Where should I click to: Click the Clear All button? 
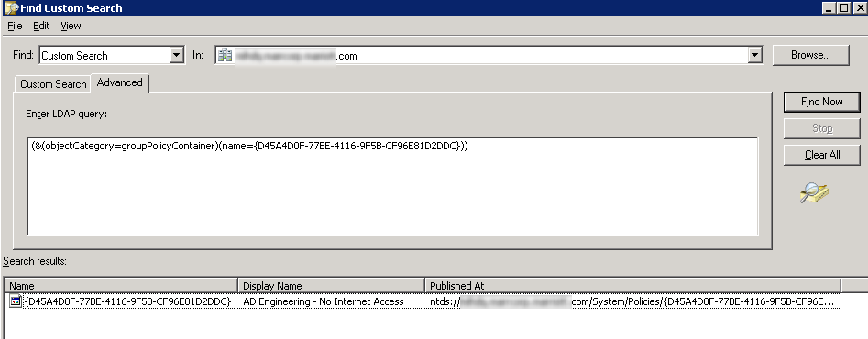pyautogui.click(x=821, y=155)
